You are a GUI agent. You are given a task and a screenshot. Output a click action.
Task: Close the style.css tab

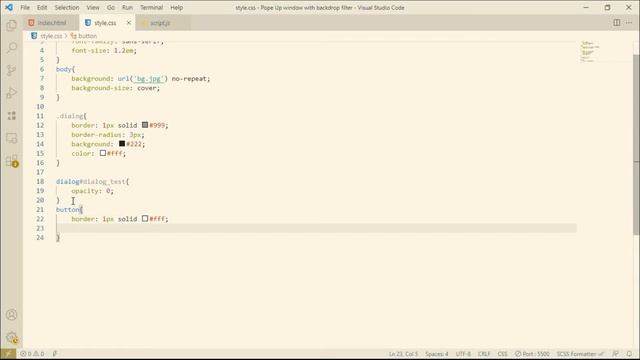click(x=129, y=23)
